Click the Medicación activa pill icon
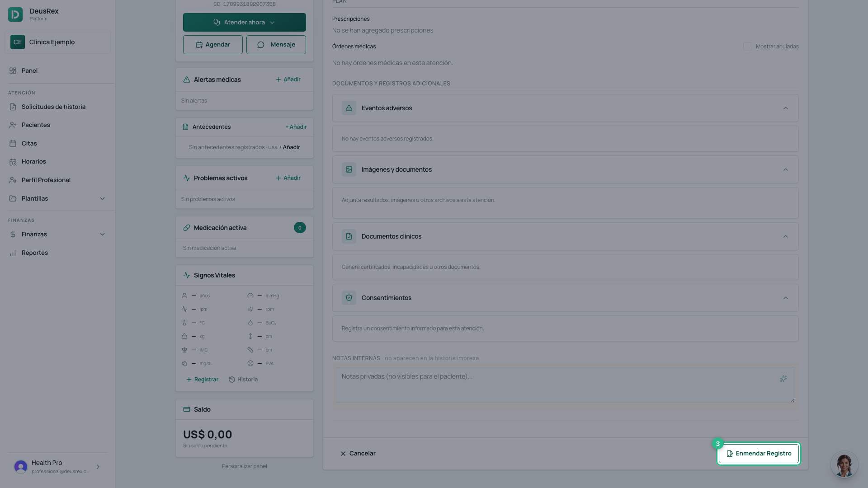The height and width of the screenshot is (488, 868). (x=187, y=228)
